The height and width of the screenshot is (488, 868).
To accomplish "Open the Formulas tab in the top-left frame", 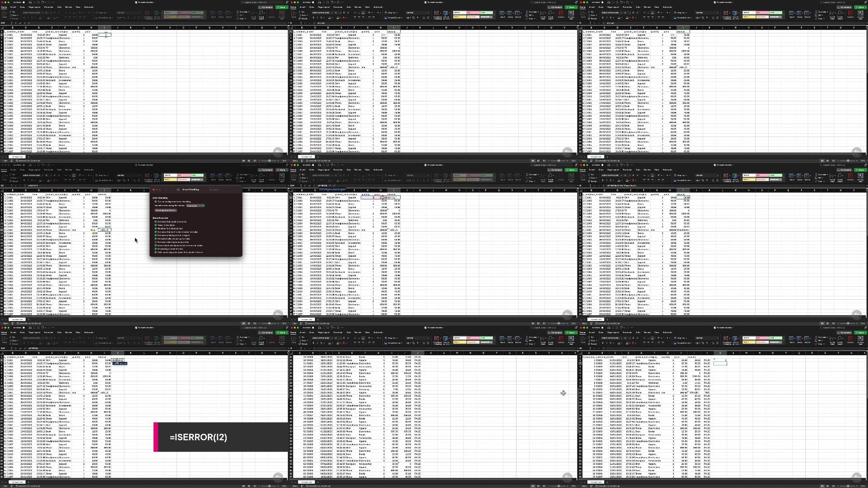I will tap(49, 7).
